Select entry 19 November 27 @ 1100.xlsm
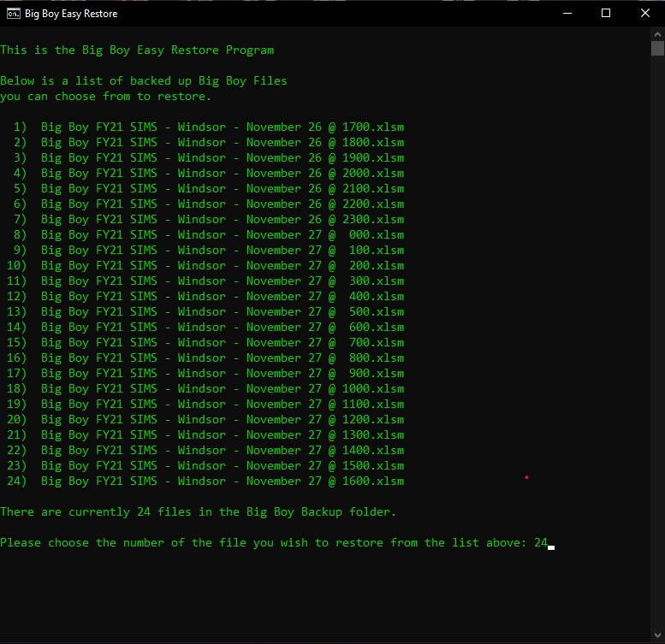 pyautogui.click(x=205, y=405)
